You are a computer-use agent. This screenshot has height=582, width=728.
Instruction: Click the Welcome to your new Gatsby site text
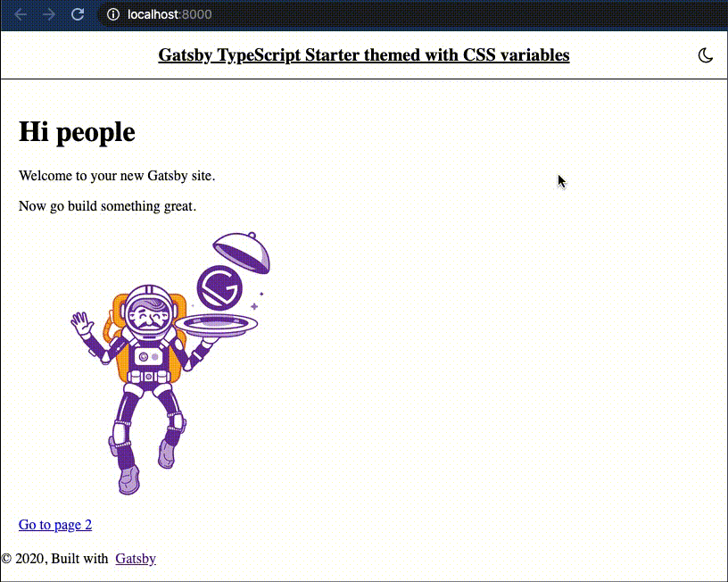coord(117,176)
